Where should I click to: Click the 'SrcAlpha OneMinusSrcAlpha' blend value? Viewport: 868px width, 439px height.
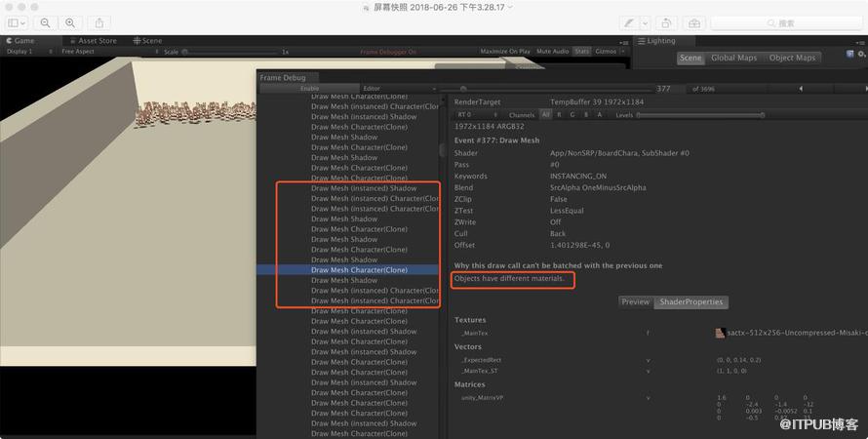click(x=598, y=187)
